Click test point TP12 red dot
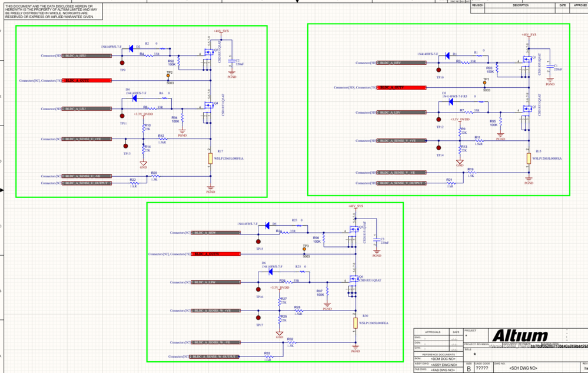Image resolution: width=588 pixels, height=373 pixels. click(x=438, y=120)
